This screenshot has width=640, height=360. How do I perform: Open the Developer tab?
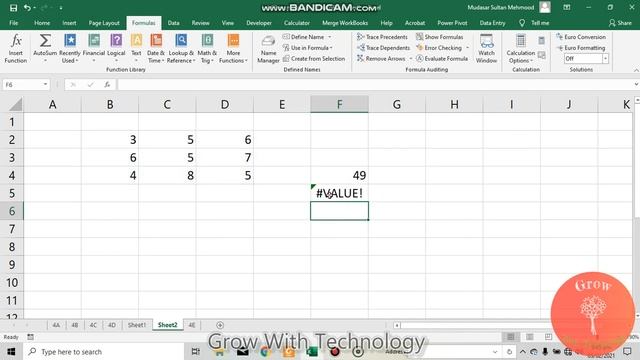point(259,23)
